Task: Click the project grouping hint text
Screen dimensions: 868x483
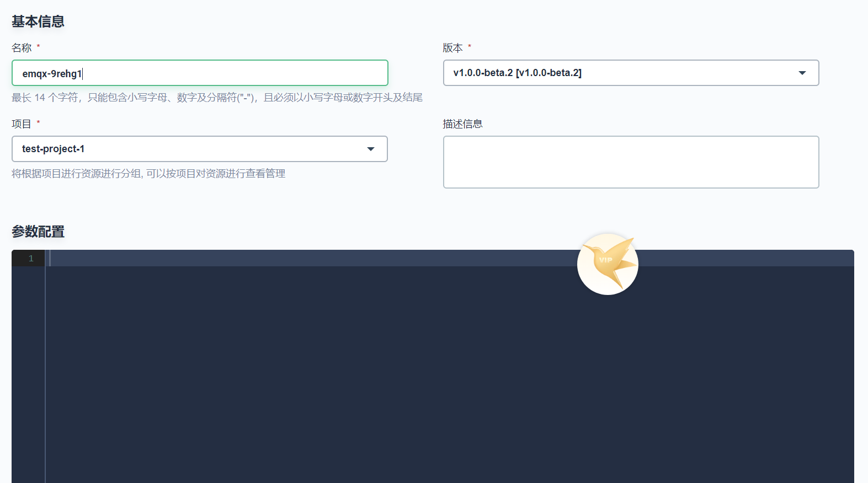Action: pos(148,174)
